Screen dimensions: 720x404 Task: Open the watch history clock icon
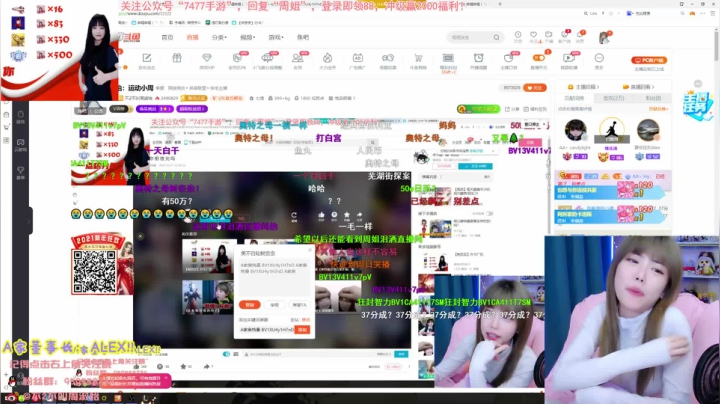518,35
